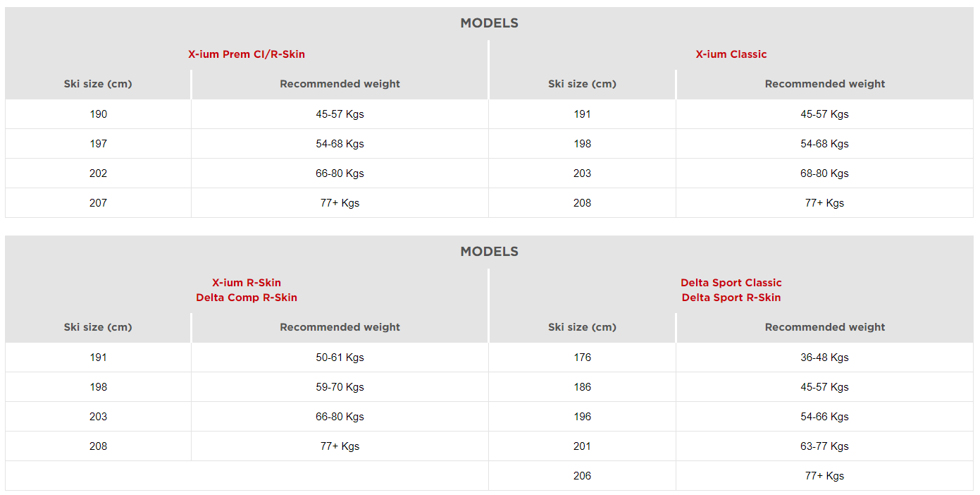Select the 206 ski size cell
Image resolution: width=980 pixels, height=495 pixels.
[583, 476]
